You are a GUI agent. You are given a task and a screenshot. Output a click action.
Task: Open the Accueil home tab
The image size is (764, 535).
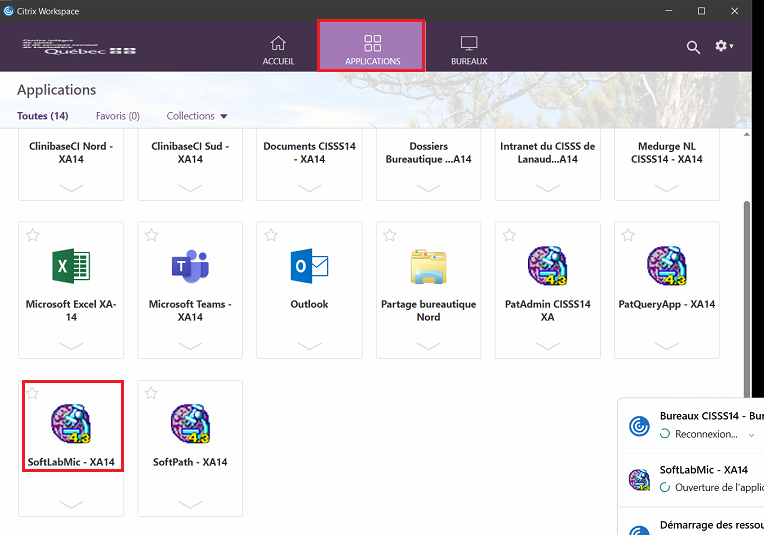click(x=278, y=50)
